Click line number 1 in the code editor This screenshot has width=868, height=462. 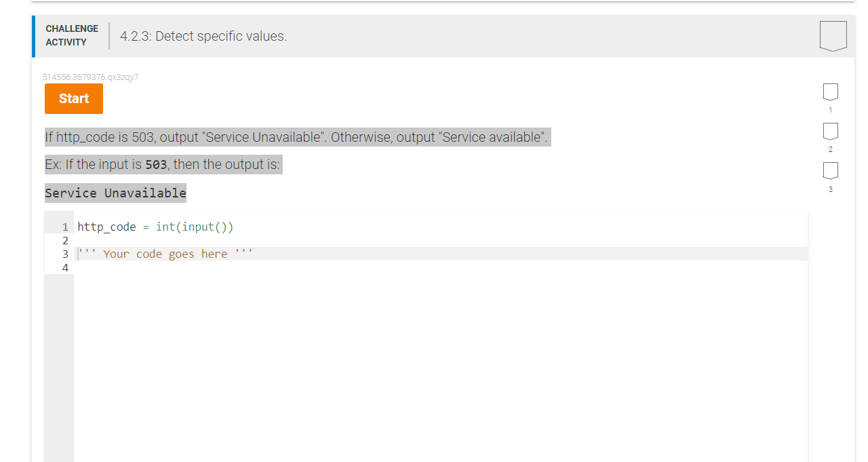pos(65,227)
